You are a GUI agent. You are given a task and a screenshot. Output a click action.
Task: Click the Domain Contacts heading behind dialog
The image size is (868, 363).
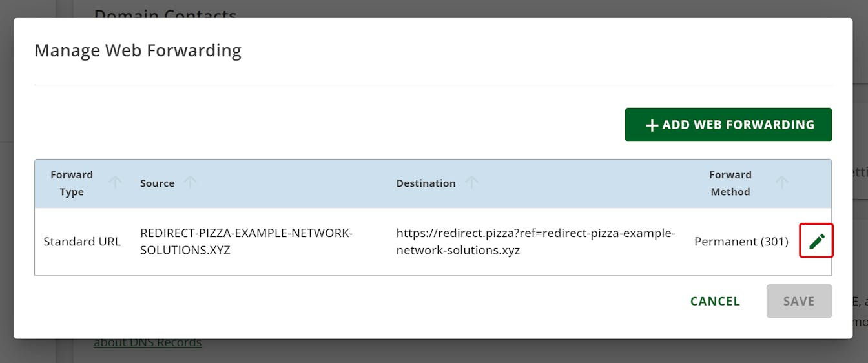coord(165,13)
